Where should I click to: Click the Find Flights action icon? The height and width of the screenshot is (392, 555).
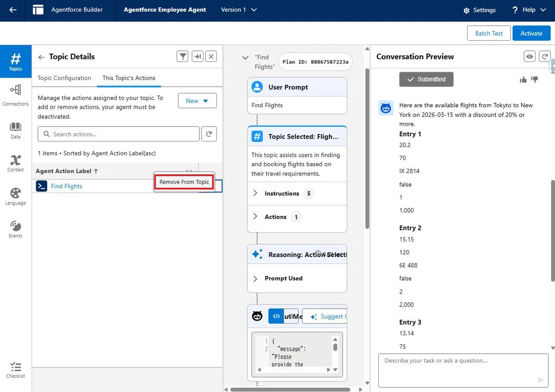pyautogui.click(x=42, y=186)
